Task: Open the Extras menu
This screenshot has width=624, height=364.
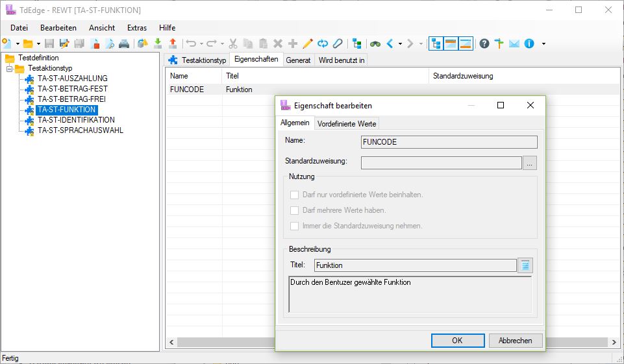Action: click(x=137, y=28)
